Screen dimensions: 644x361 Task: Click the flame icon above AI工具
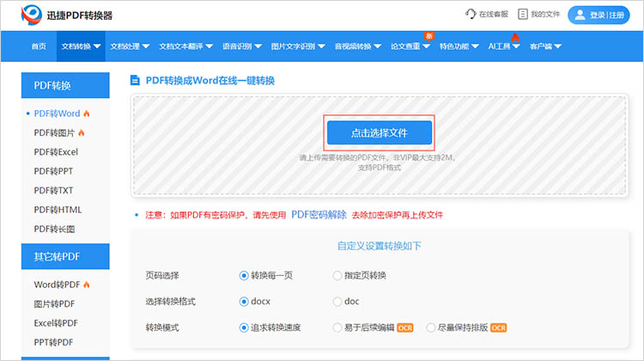pyautogui.click(x=515, y=37)
